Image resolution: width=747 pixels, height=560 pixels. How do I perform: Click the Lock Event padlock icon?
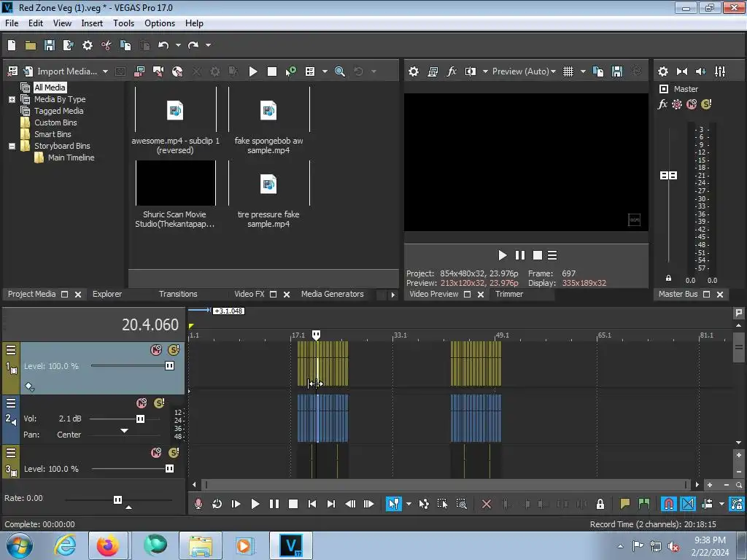600,504
